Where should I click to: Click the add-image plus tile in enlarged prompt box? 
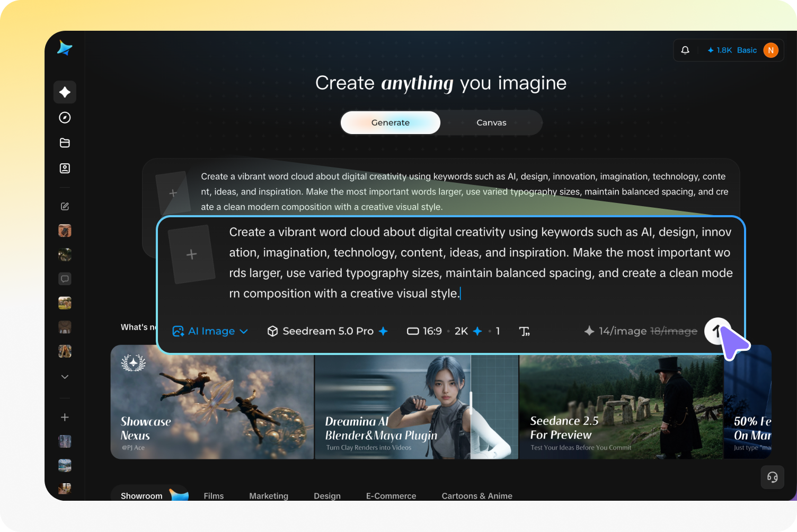pyautogui.click(x=191, y=254)
